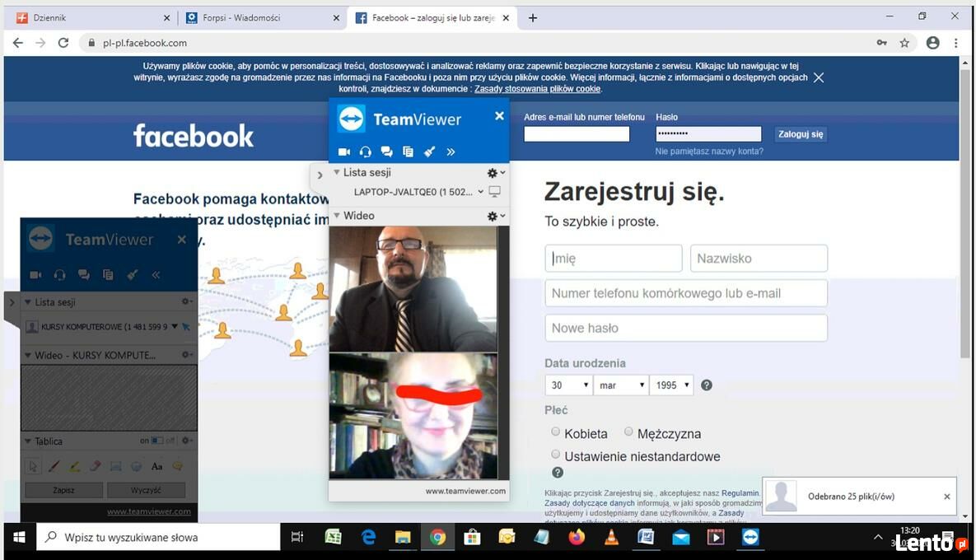
Task: Bookmark page with the star icon
Action: pyautogui.click(x=904, y=43)
